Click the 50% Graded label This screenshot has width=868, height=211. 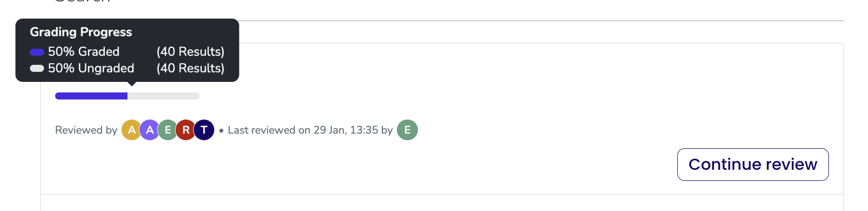pos(84,52)
